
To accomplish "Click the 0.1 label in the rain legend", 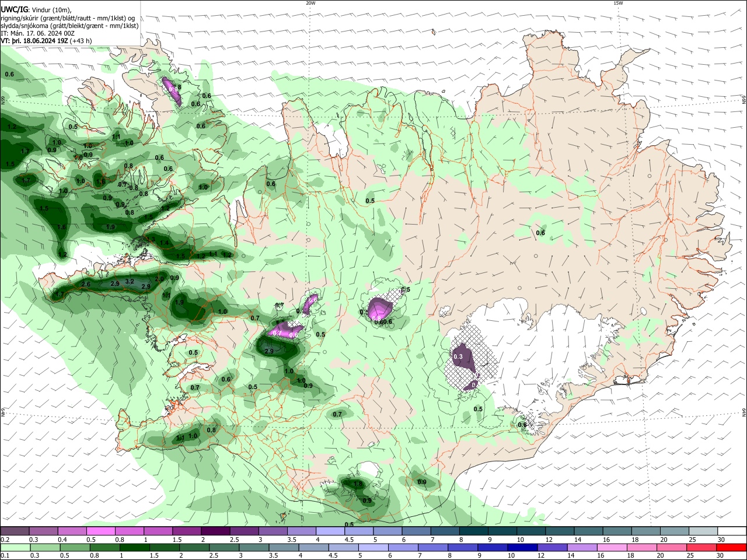I will [x=5, y=555].
